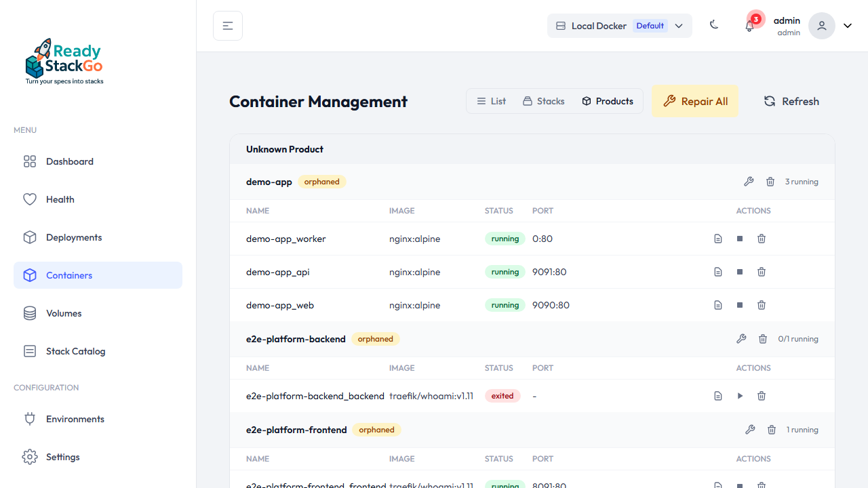Open the user account avatar icon
Viewport: 868px width, 488px height.
(821, 25)
